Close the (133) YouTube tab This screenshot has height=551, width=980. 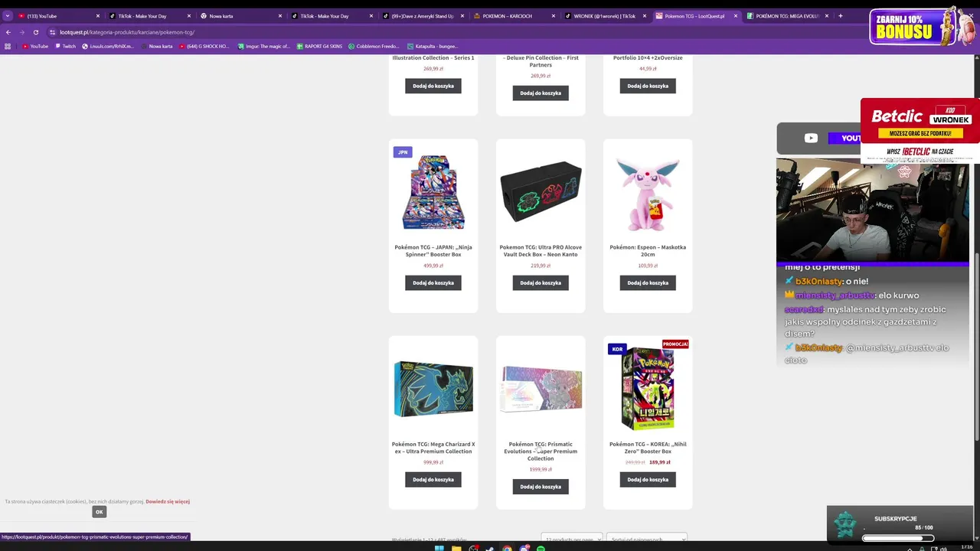tap(97, 16)
